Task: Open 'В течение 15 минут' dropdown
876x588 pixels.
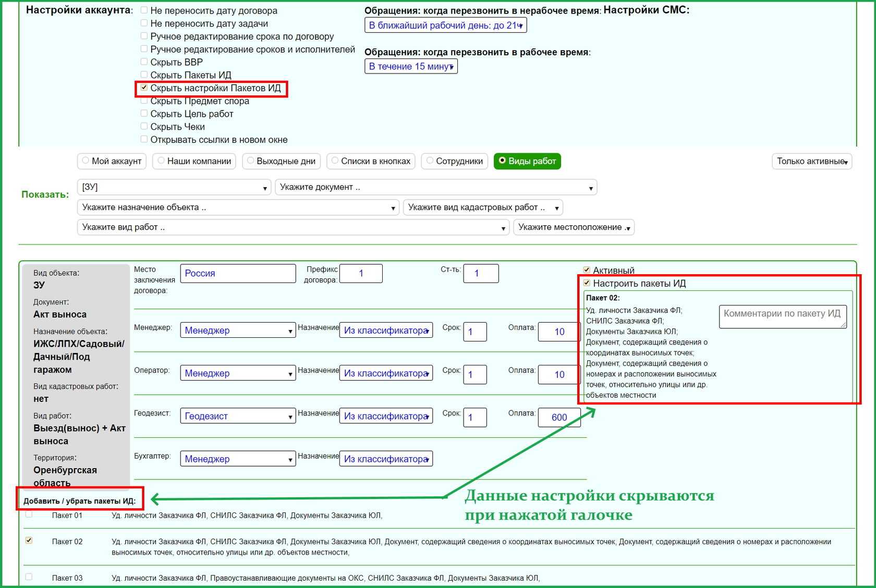Action: (x=411, y=66)
